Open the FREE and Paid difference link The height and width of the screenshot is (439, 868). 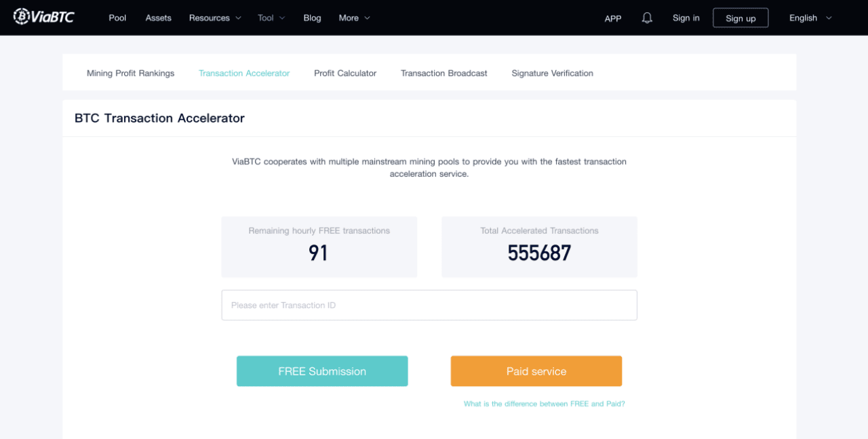coord(545,404)
